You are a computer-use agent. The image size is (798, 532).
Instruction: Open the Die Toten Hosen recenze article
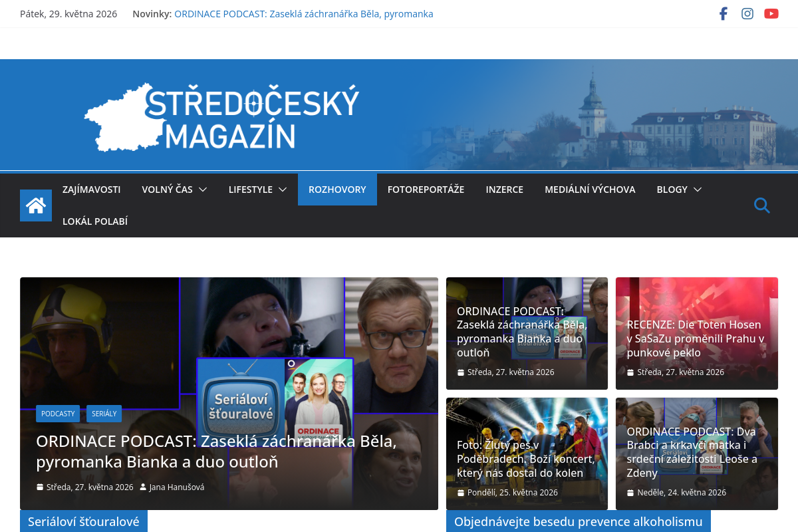[696, 338]
